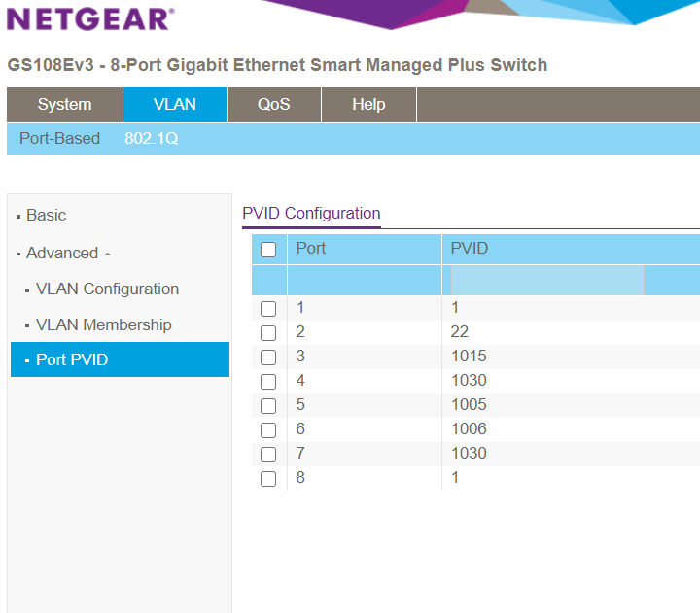Screen dimensions: 700x613
Task: Toggle the select-all ports checkbox in header
Action: coord(268,250)
